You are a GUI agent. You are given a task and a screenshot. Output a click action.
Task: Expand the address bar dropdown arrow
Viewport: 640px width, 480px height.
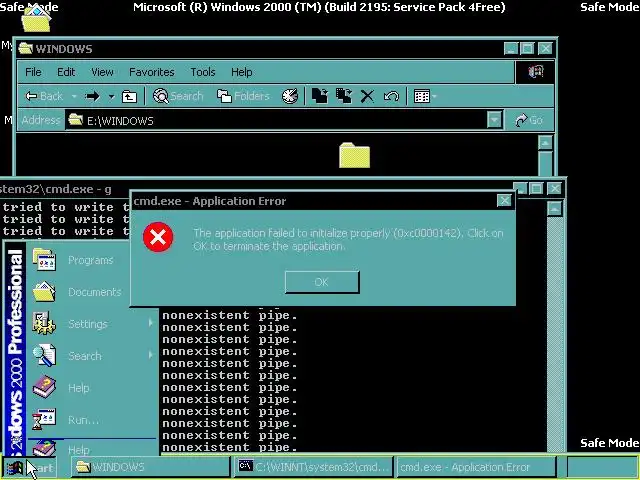494,120
